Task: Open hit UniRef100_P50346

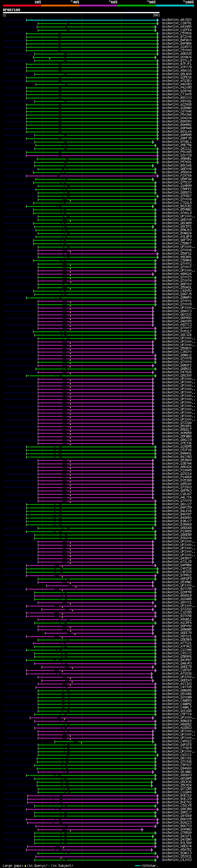Action: tap(177, 115)
